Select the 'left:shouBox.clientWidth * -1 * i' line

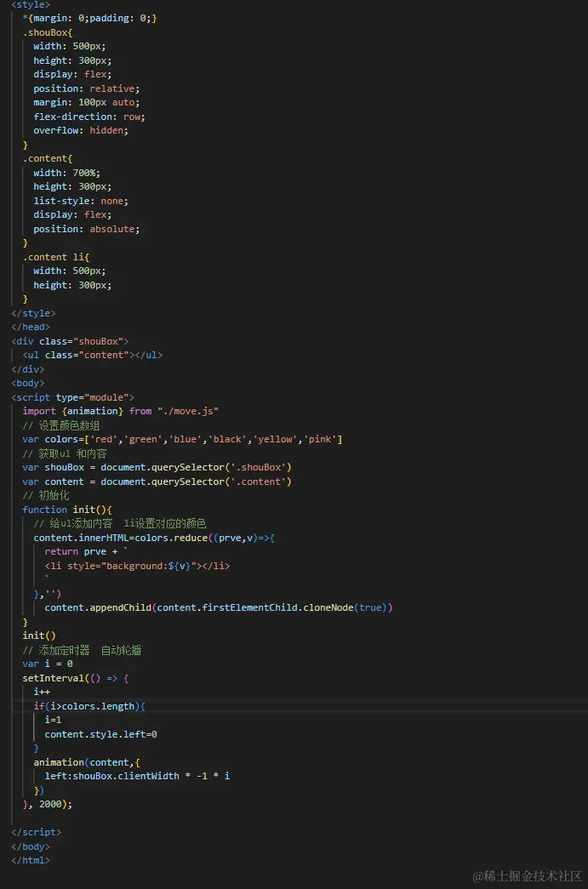coord(137,776)
